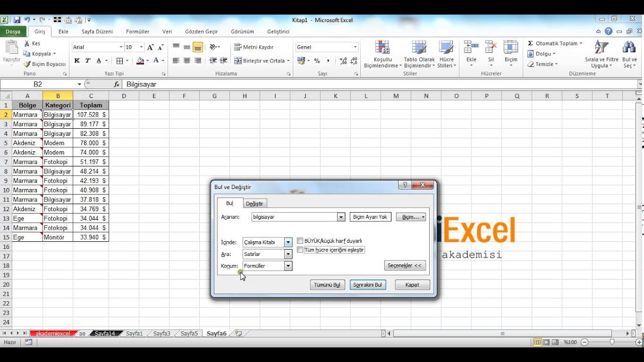The height and width of the screenshot is (362, 644).
Task: Collapse options with Seçenekler << button
Action: [405, 265]
